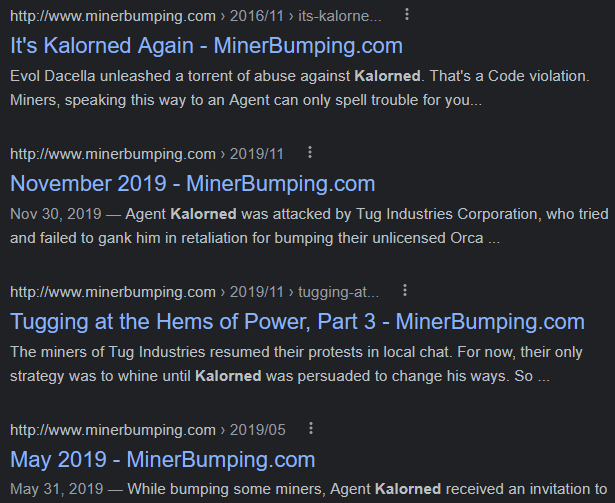Open the November 2019 - MinerBumping.com result
615x503 pixels.
pos(193,184)
